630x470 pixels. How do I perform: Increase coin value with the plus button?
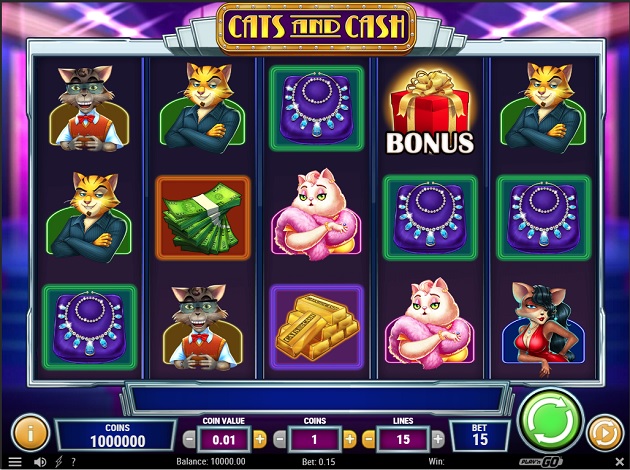[x=260, y=439]
